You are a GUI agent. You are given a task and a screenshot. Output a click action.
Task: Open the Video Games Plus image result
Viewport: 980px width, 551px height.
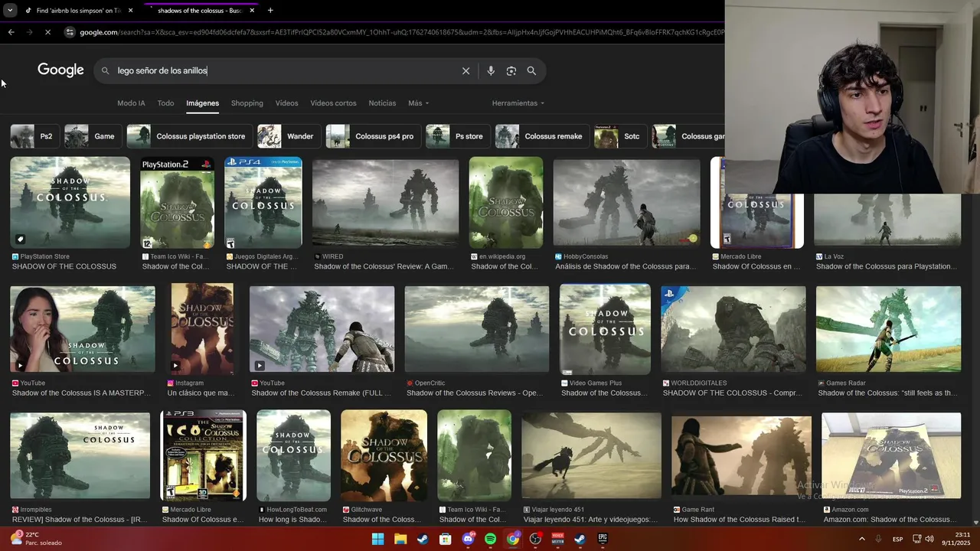tap(605, 329)
